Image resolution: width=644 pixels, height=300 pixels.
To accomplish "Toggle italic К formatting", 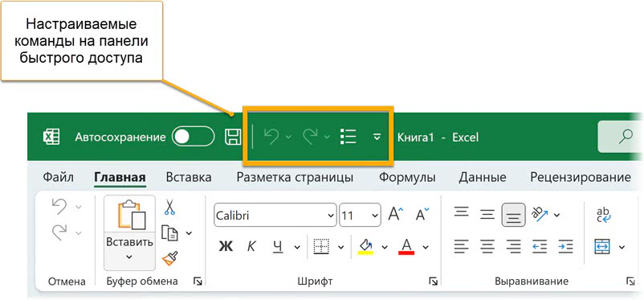I will point(251,246).
